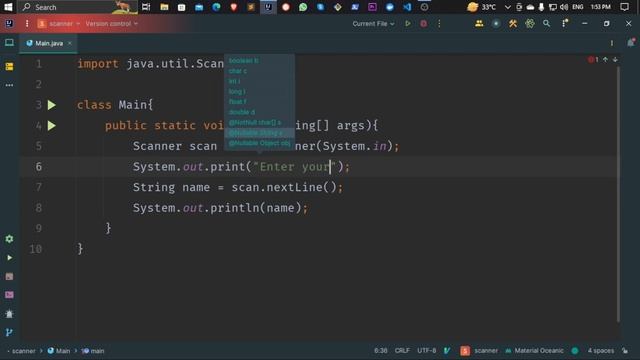This screenshot has width=640, height=360.
Task: Select 'char c' in parameter popup
Action: (x=238, y=71)
